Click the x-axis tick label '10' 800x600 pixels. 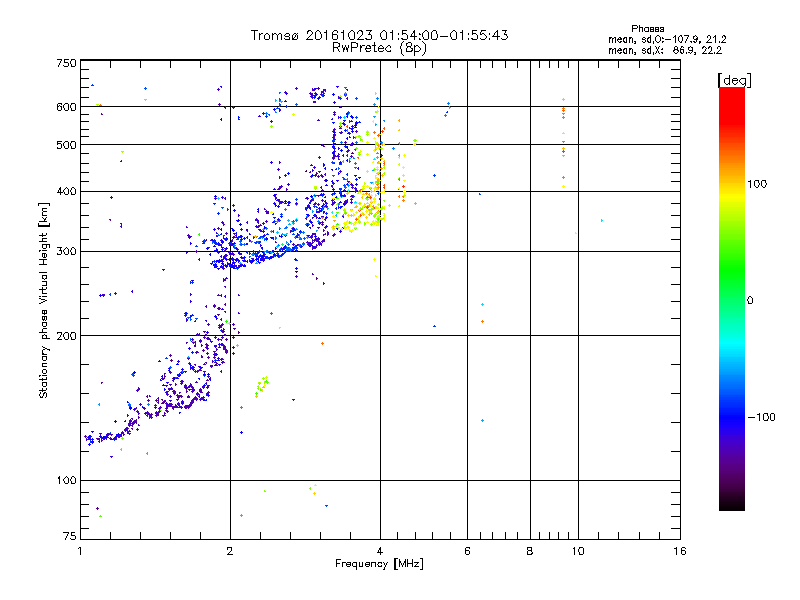tap(578, 551)
